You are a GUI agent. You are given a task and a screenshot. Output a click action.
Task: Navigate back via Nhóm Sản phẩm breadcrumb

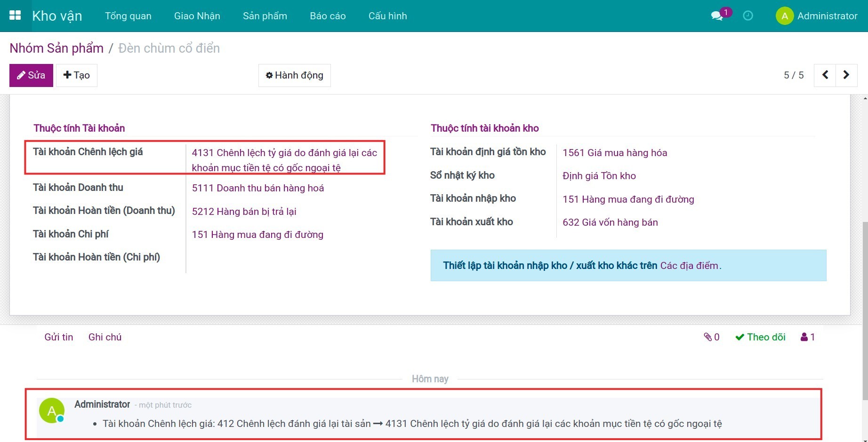click(x=56, y=47)
